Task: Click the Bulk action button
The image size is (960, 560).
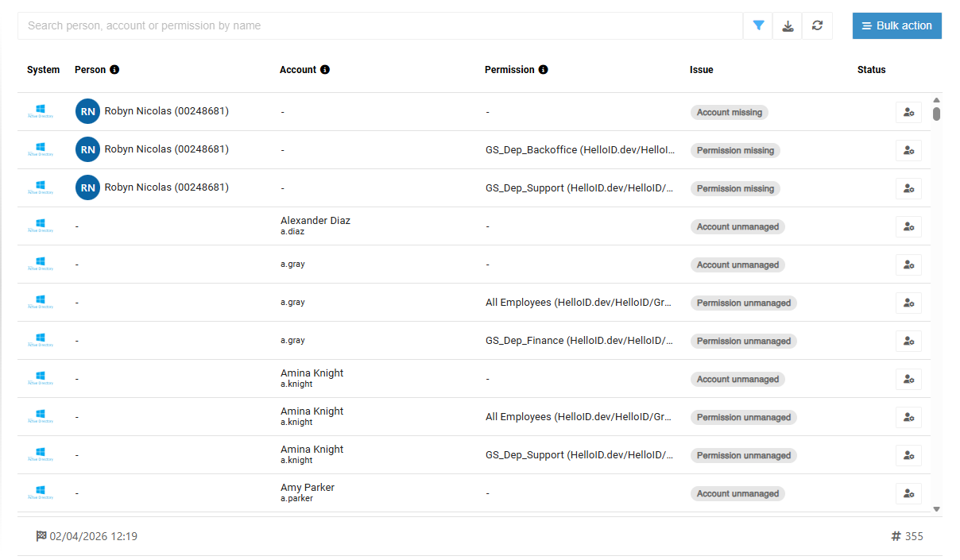Action: pos(896,25)
